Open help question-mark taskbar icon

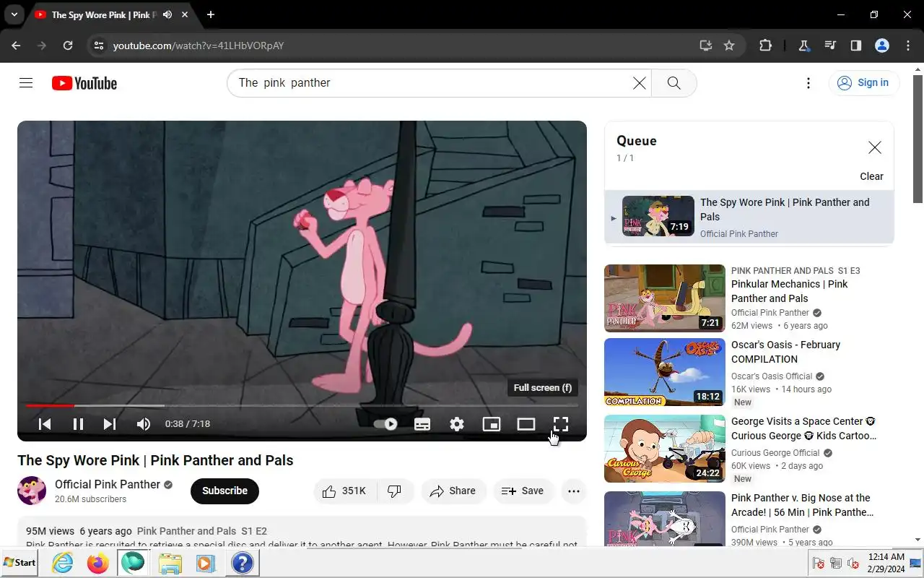242,563
